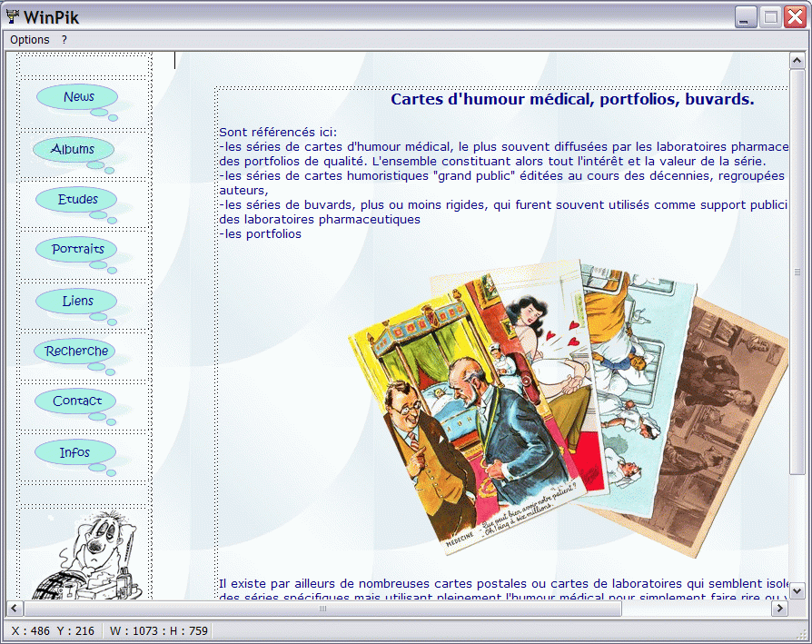
Task: Click the vertical scrollbar thumb
Action: tap(797, 272)
